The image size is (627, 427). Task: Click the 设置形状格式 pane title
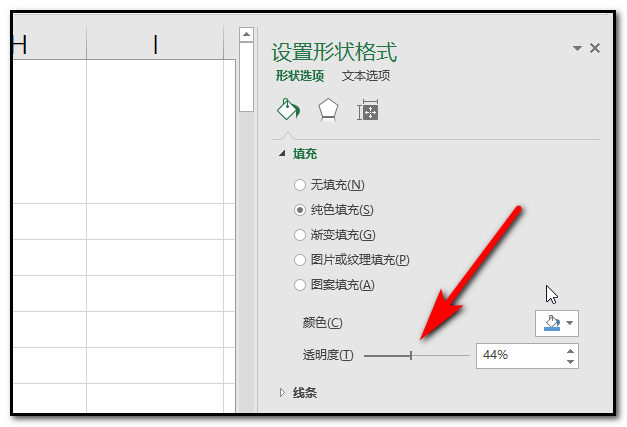334,52
